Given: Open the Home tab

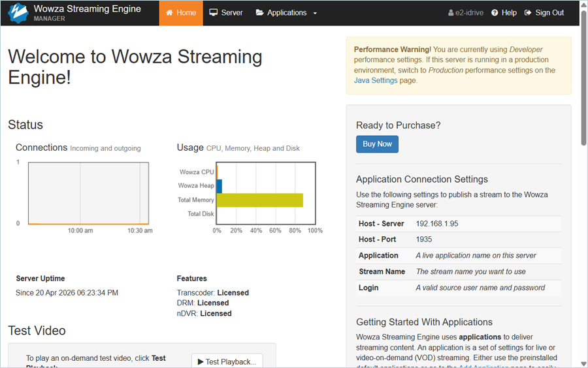Looking at the screenshot, I should tap(181, 13).
